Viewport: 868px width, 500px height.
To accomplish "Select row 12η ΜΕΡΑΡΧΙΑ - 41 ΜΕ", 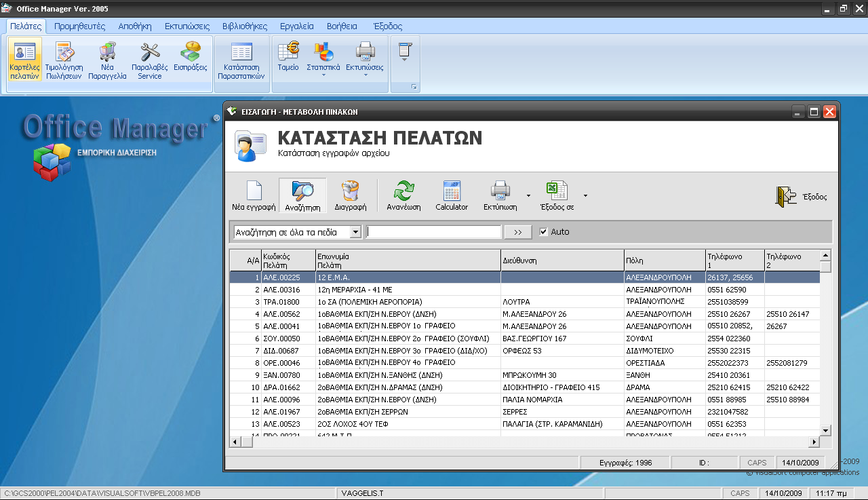I will point(524,290).
